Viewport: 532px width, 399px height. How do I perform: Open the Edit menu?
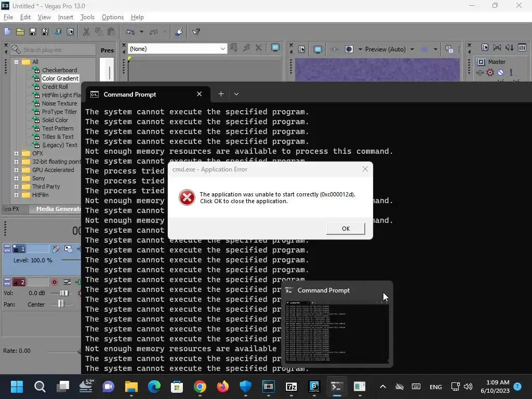click(25, 17)
